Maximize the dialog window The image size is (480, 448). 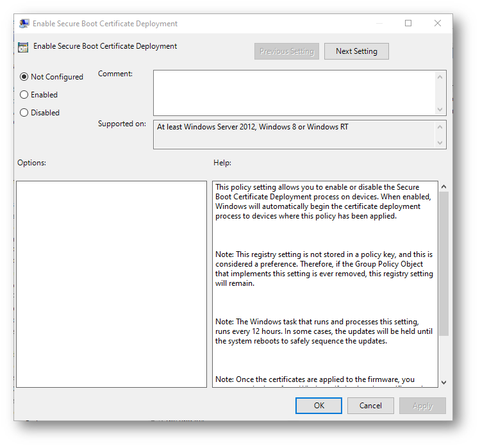click(x=408, y=23)
